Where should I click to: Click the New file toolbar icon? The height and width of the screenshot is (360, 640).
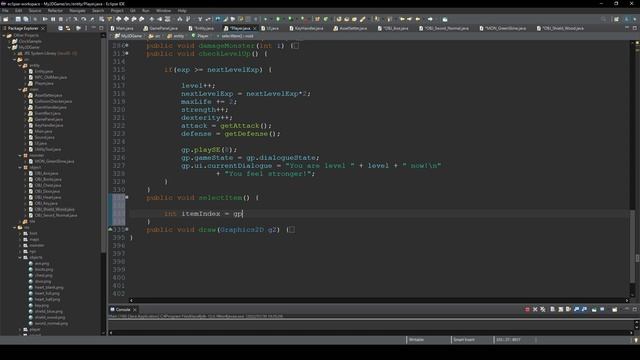click(x=6, y=19)
